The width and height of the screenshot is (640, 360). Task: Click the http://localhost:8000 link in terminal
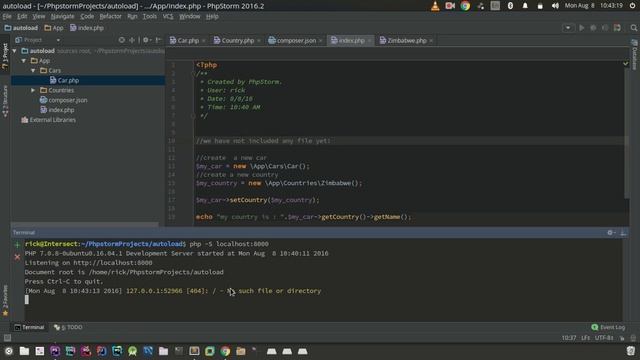(113, 263)
